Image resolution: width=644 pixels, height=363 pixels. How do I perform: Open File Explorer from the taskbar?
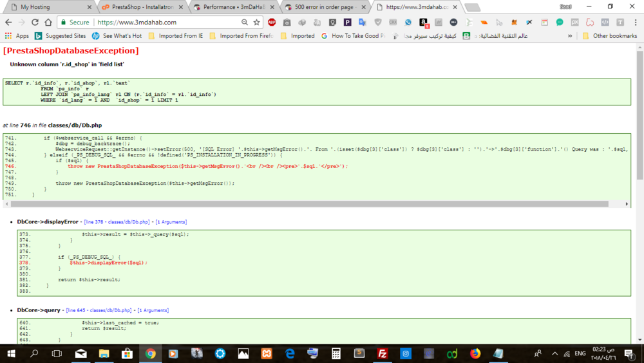104,353
